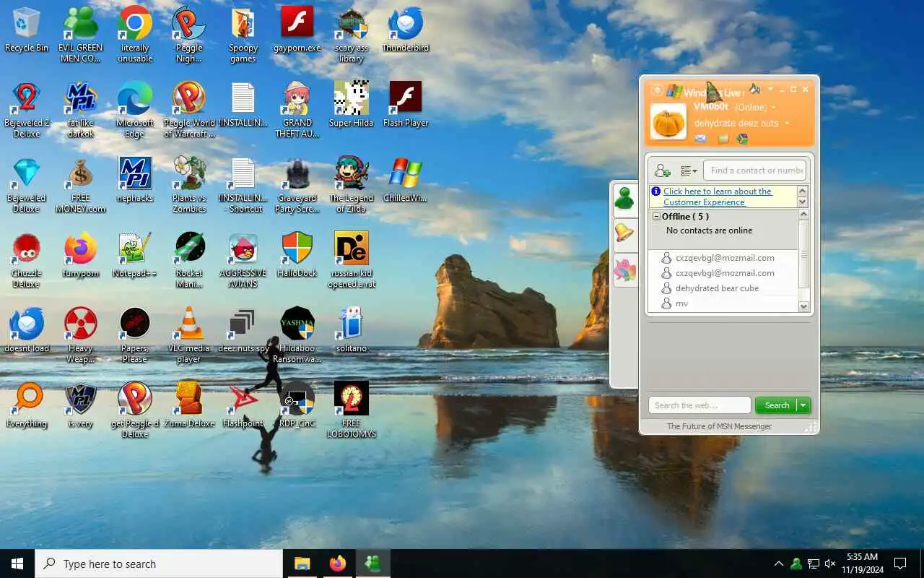Click the blue info icon beside Customer Experience link

pos(655,191)
